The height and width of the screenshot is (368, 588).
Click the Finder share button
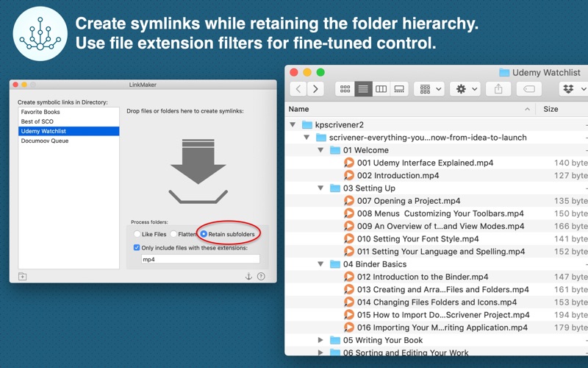(498, 89)
